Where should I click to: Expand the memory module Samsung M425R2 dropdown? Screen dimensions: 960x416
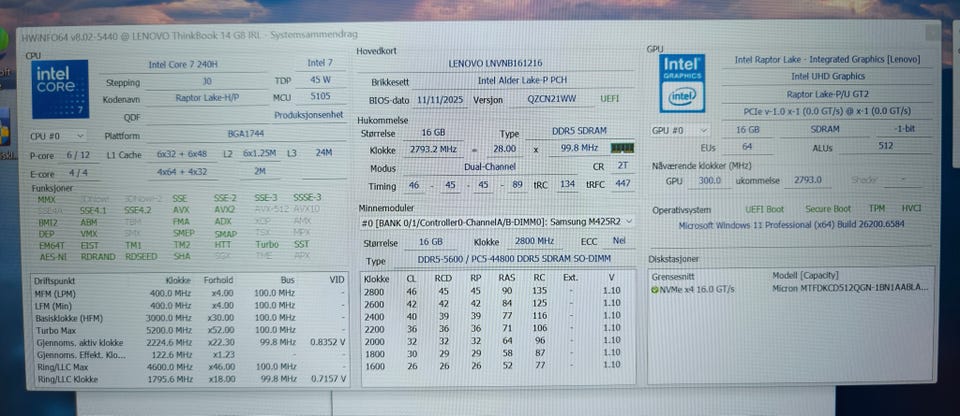click(497, 222)
